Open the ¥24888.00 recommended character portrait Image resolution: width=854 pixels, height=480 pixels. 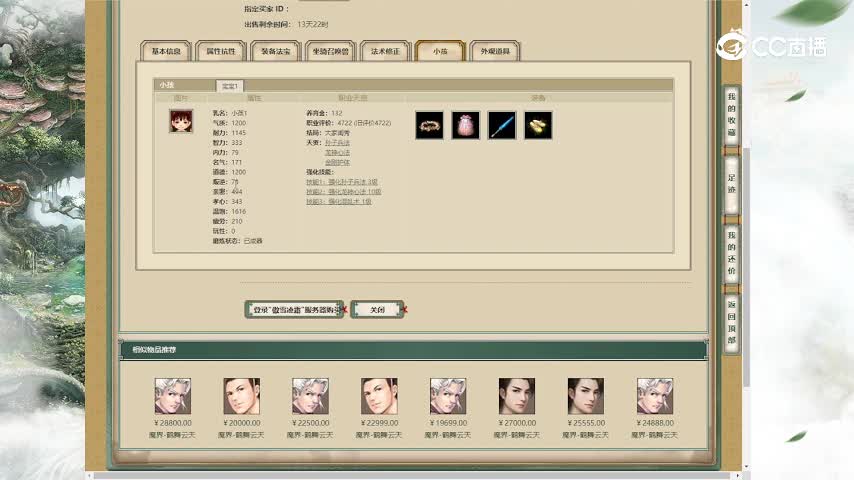(655, 396)
